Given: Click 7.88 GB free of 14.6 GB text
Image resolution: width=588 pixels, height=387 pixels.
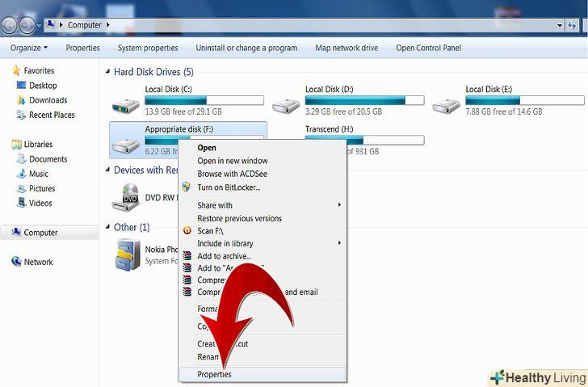Looking at the screenshot, I should tap(504, 111).
